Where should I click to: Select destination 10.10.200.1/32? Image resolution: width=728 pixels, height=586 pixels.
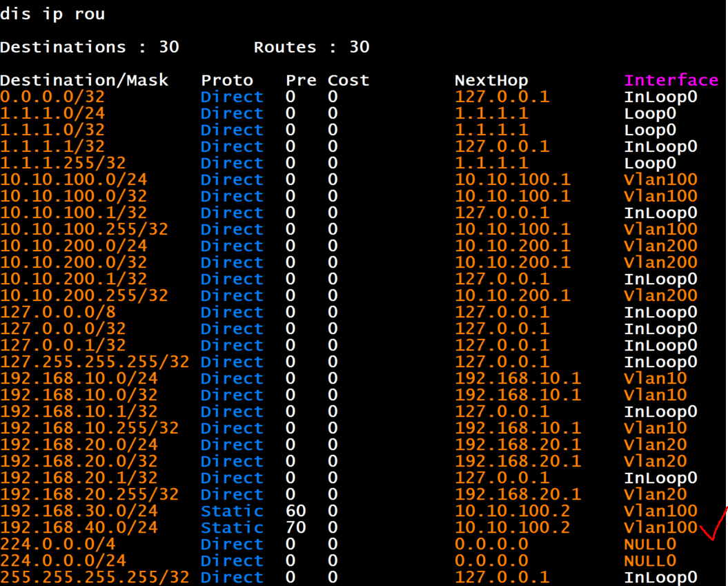[x=74, y=279]
